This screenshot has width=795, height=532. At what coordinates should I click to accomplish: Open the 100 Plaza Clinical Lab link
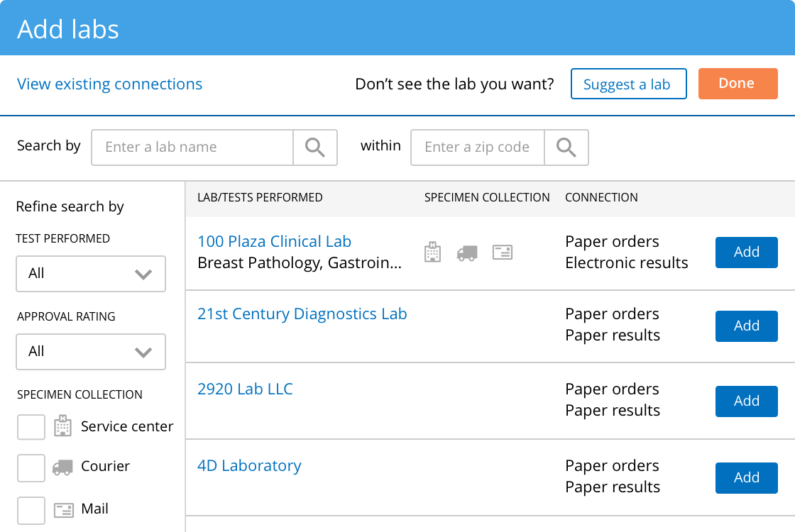[274, 241]
